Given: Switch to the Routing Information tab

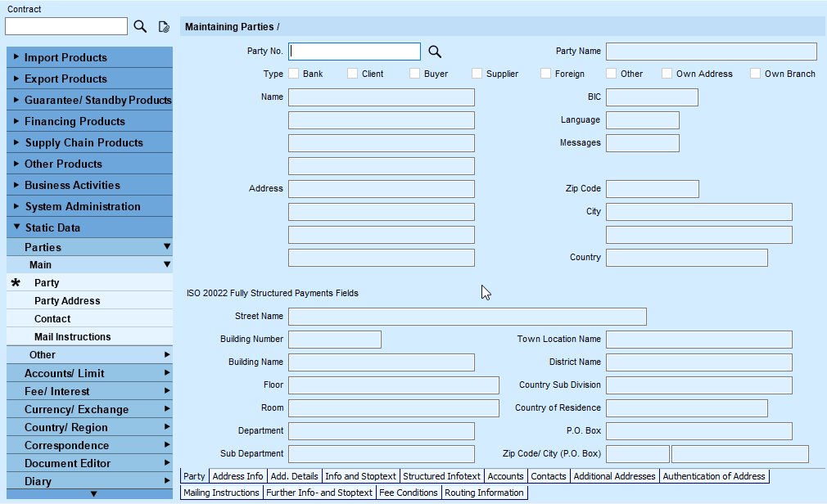Looking at the screenshot, I should point(484,493).
